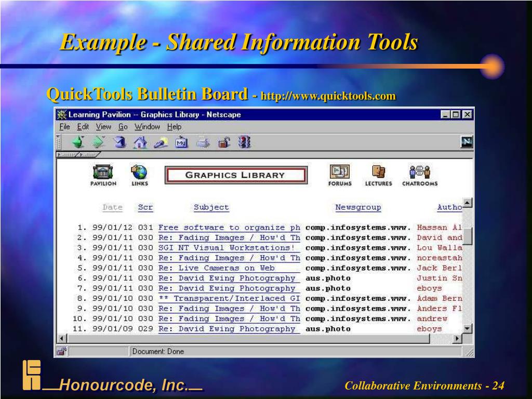Screen dimensions: 532x399
Task: Sort by the Newsgroup column link
Action: [358, 207]
